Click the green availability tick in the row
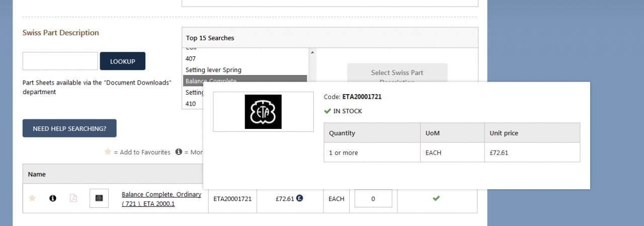644x226 pixels. tap(436, 198)
